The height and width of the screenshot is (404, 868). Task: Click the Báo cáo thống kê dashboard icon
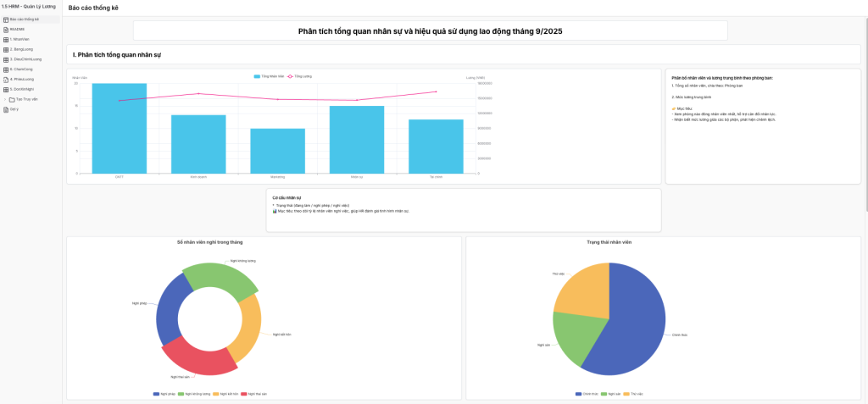pyautogui.click(x=6, y=19)
